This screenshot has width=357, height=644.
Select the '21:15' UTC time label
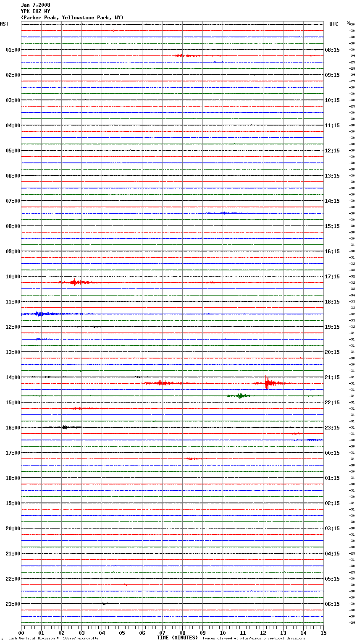click(x=332, y=377)
